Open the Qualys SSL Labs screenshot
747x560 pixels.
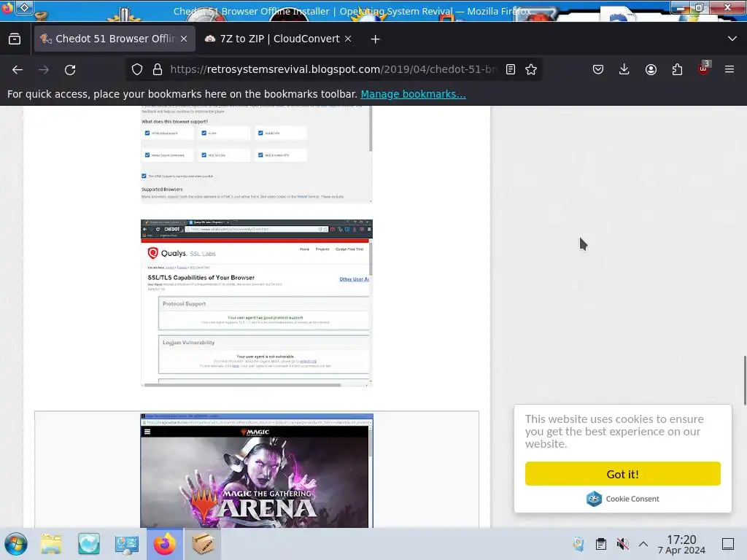click(x=256, y=303)
